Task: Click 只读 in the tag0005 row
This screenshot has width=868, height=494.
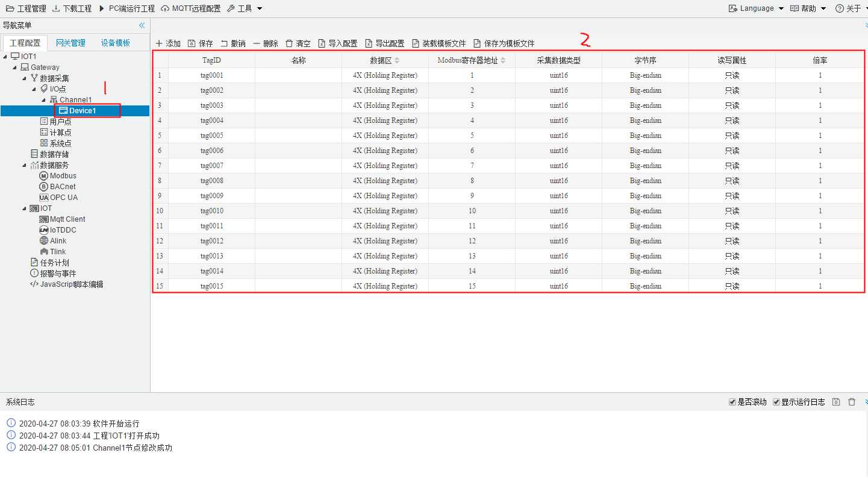Action: pos(732,136)
